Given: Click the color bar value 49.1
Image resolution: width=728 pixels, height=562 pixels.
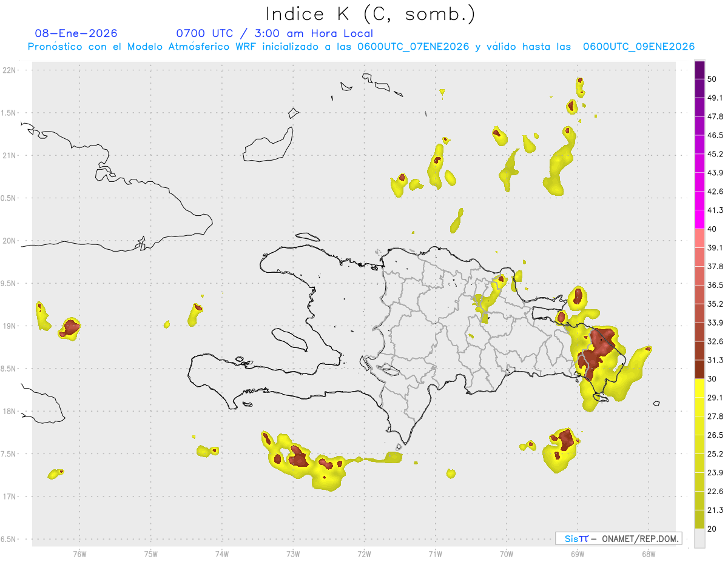Looking at the screenshot, I should 715,98.
